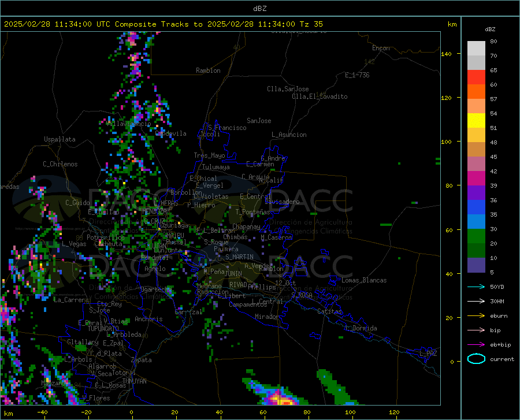Click the L_Asuncion label on map

(289, 135)
